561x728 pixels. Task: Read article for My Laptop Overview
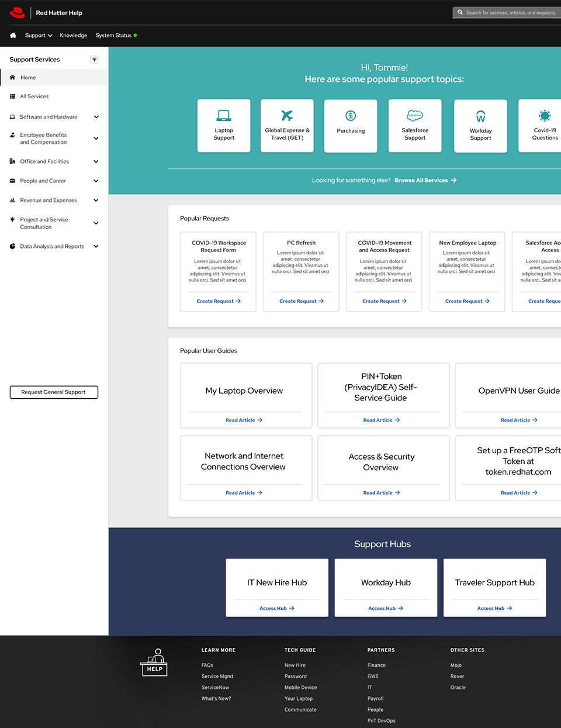coord(244,420)
